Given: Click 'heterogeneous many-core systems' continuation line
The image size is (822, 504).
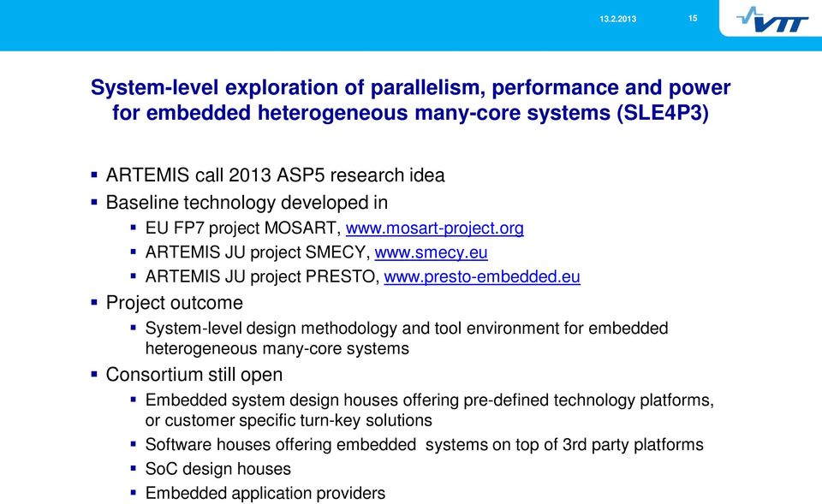Looking at the screenshot, I should click(x=277, y=349).
